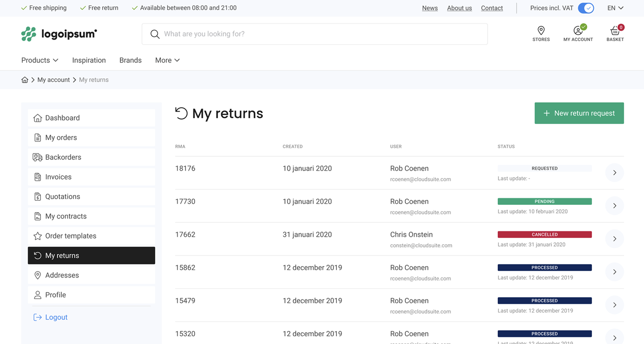Open return 18176 details via arrow
The image size is (644, 344).
tap(614, 173)
